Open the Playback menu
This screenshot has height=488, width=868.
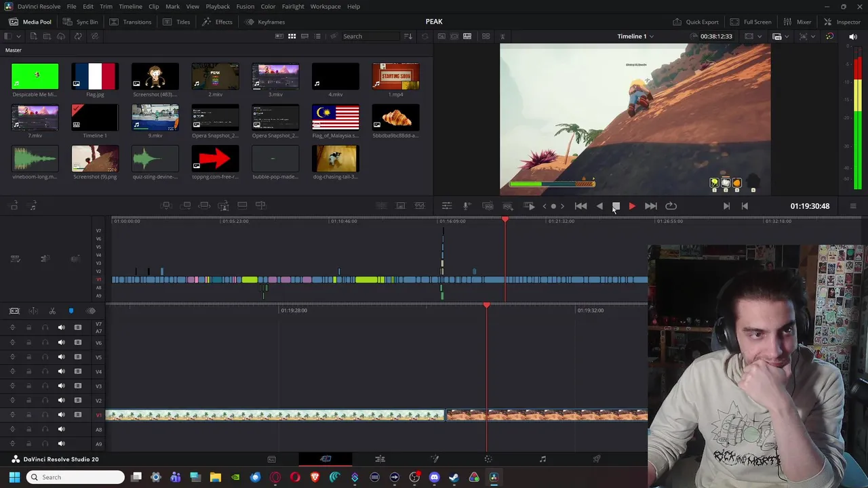(x=218, y=6)
